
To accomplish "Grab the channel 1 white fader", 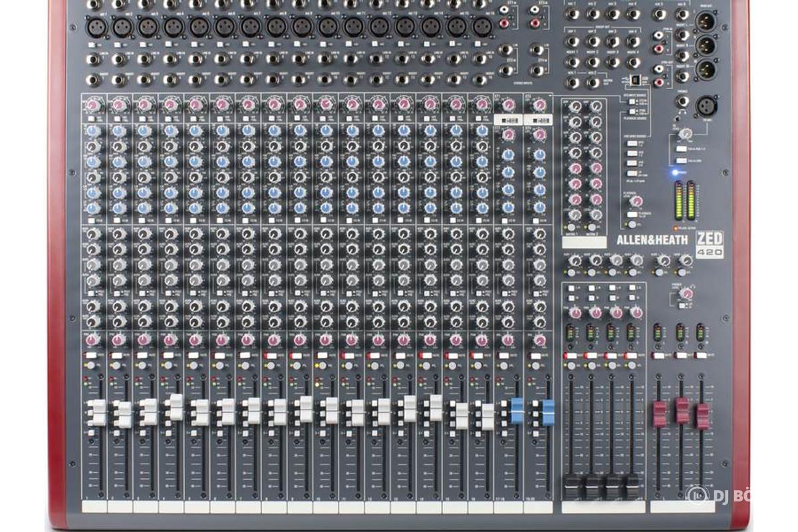I will click(96, 413).
